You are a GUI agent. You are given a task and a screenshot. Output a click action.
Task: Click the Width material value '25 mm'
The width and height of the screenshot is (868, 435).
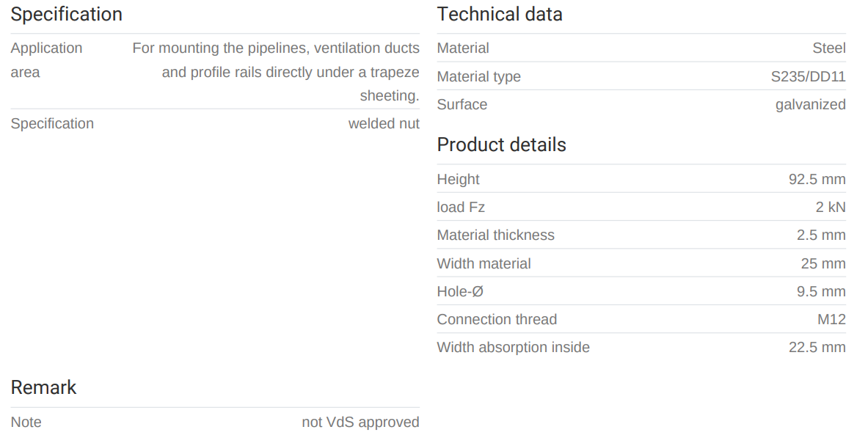pos(823,264)
